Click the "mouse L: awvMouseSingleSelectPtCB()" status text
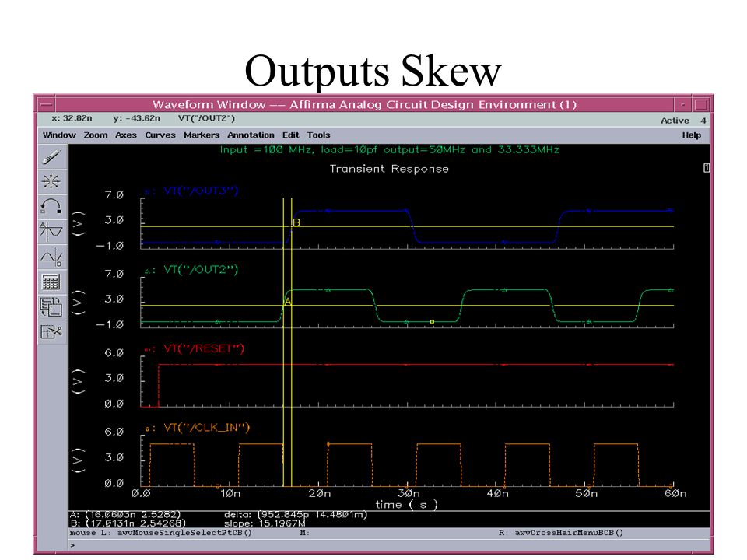 [160, 533]
